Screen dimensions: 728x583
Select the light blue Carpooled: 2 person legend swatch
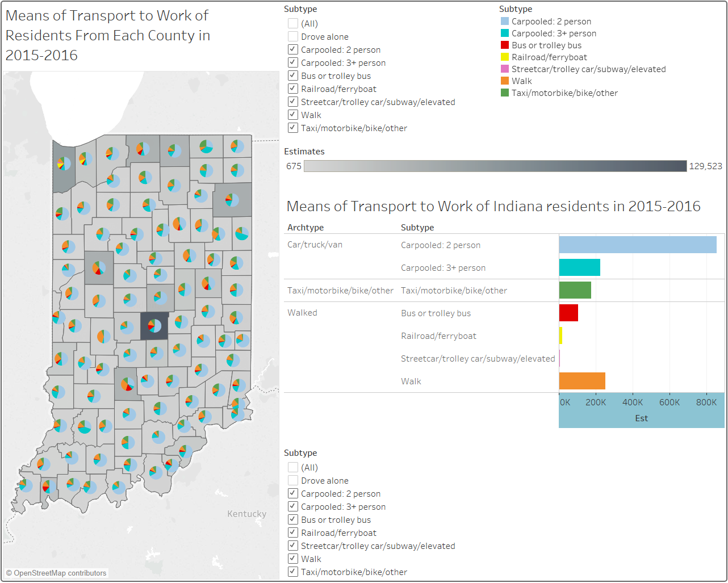pos(505,21)
